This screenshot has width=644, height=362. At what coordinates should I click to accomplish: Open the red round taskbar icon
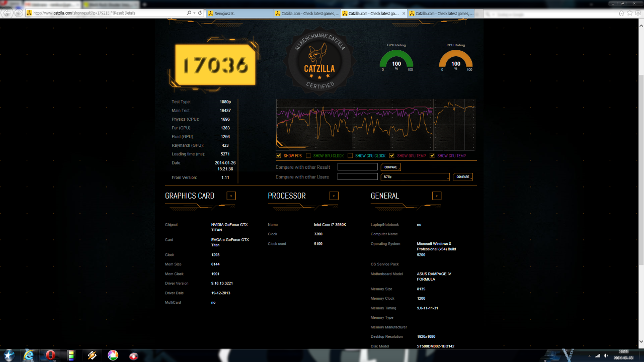tap(134, 355)
